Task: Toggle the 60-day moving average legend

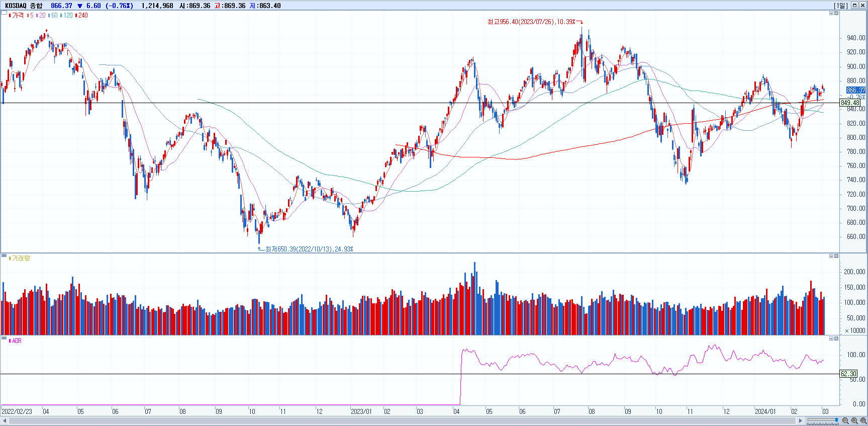Action: pos(53,16)
